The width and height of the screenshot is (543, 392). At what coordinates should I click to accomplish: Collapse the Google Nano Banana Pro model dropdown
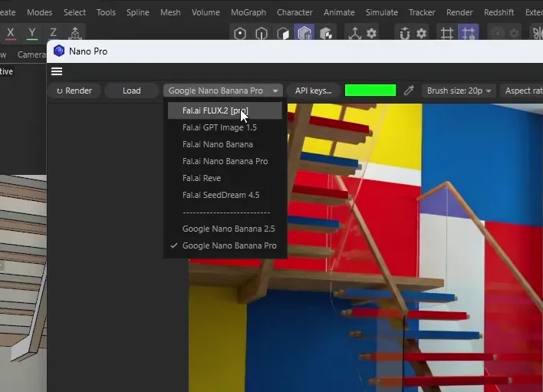pos(223,91)
